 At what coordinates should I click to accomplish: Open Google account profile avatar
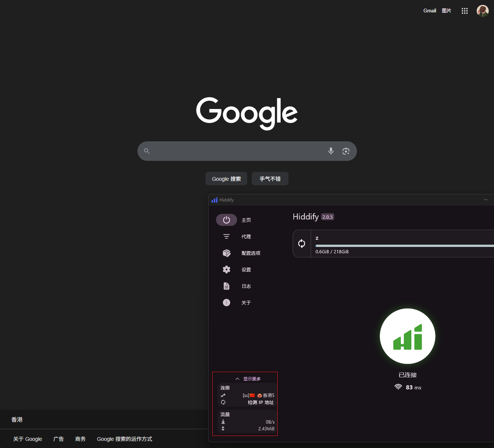coord(482,11)
